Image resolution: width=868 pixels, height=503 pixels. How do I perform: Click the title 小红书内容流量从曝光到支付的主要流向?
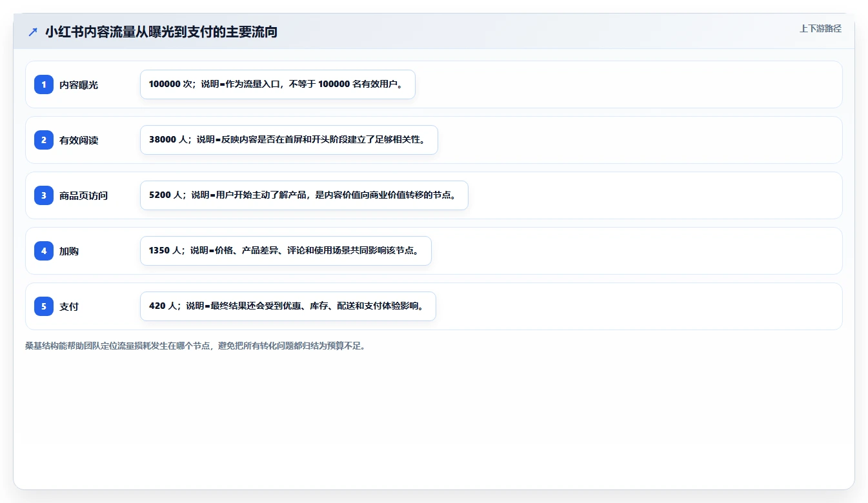[x=161, y=32]
